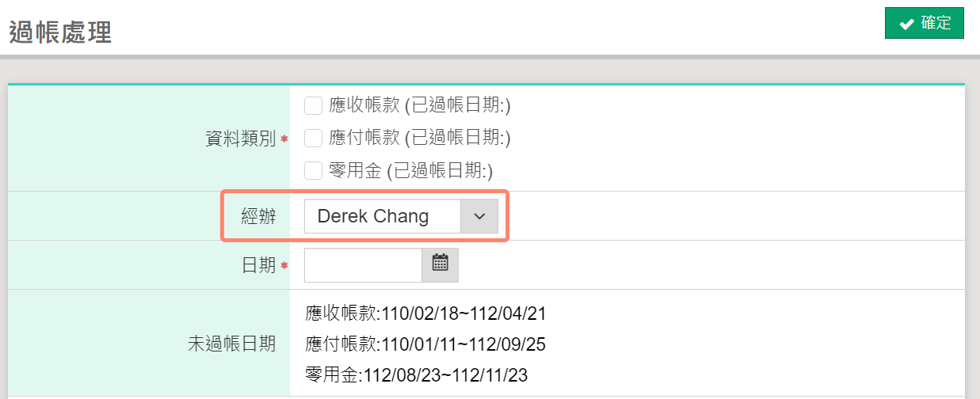The width and height of the screenshot is (980, 399).
Task: Select the 應收帳款:110/02/18~112/04/21 date range text
Action: 425,313
